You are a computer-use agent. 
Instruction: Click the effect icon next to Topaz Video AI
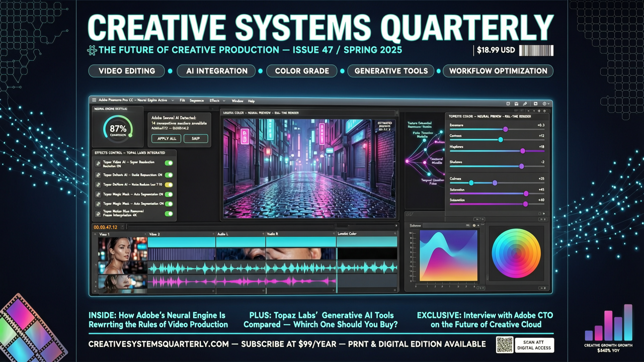(x=99, y=164)
